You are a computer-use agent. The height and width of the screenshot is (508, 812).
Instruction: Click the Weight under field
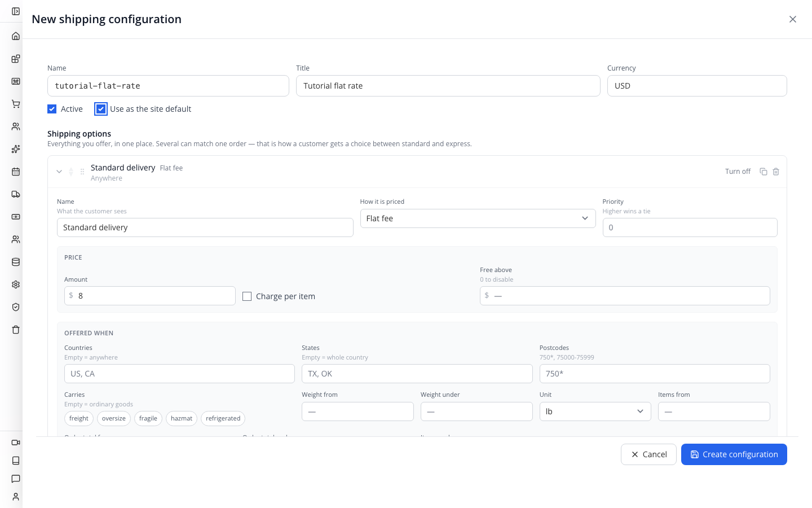coord(476,411)
